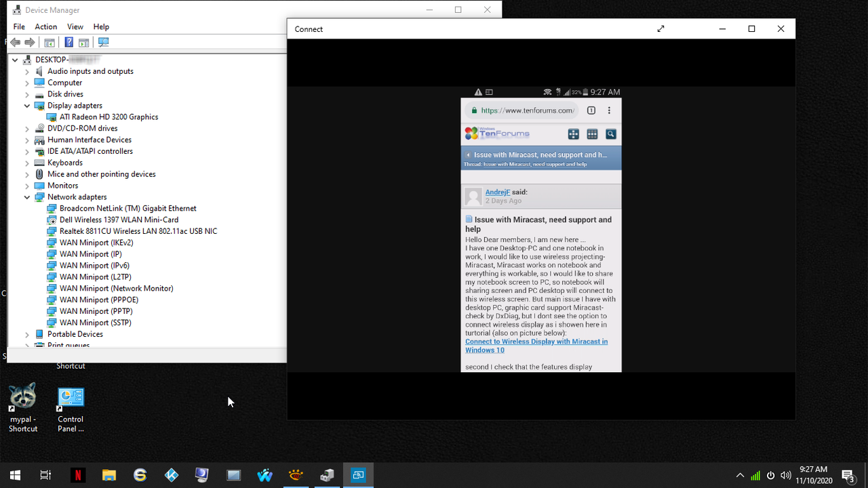Click the left forum icon in TenForums header
Image resolution: width=868 pixels, height=488 pixels.
click(x=573, y=134)
